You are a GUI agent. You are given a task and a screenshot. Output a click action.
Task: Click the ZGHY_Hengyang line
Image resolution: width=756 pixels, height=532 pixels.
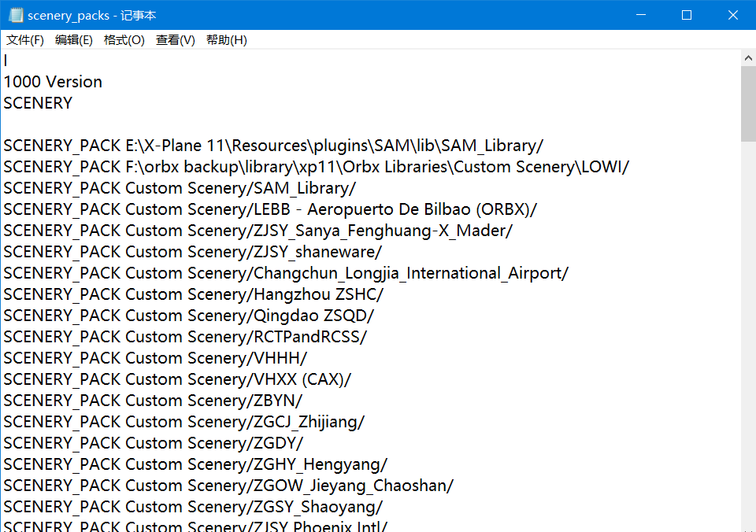click(x=196, y=464)
